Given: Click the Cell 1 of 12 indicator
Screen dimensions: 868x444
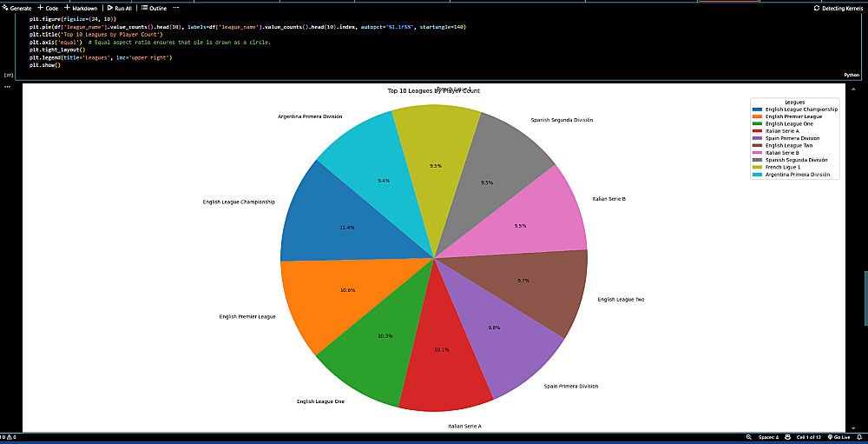Looking at the screenshot, I should (x=809, y=437).
